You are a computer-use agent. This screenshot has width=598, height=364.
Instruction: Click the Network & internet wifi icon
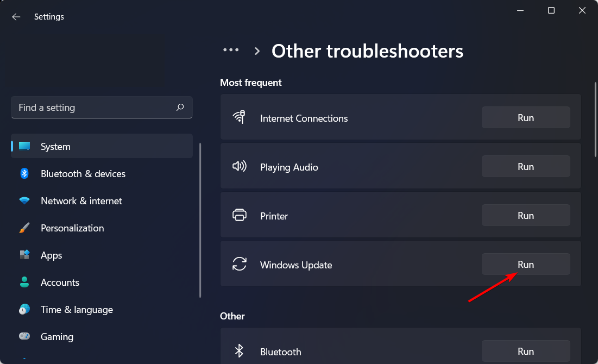click(24, 201)
